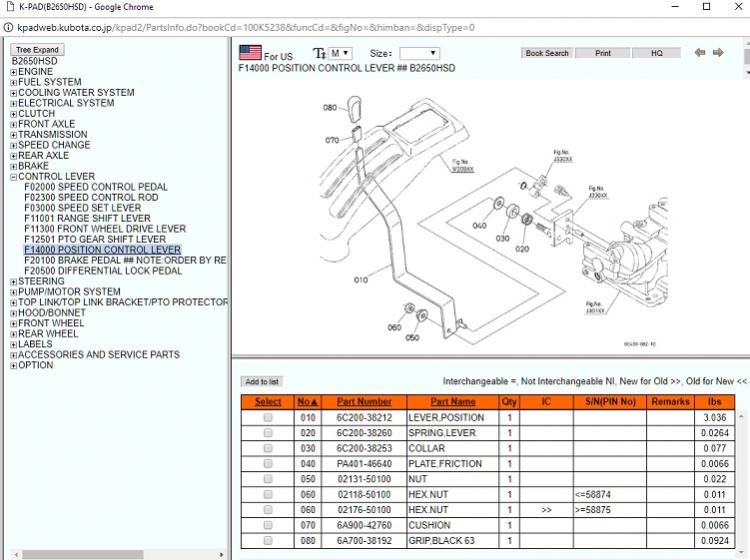The height and width of the screenshot is (560, 750).
Task: Click the PUMP/MOTOR SYSTEM tree label
Action: [69, 292]
